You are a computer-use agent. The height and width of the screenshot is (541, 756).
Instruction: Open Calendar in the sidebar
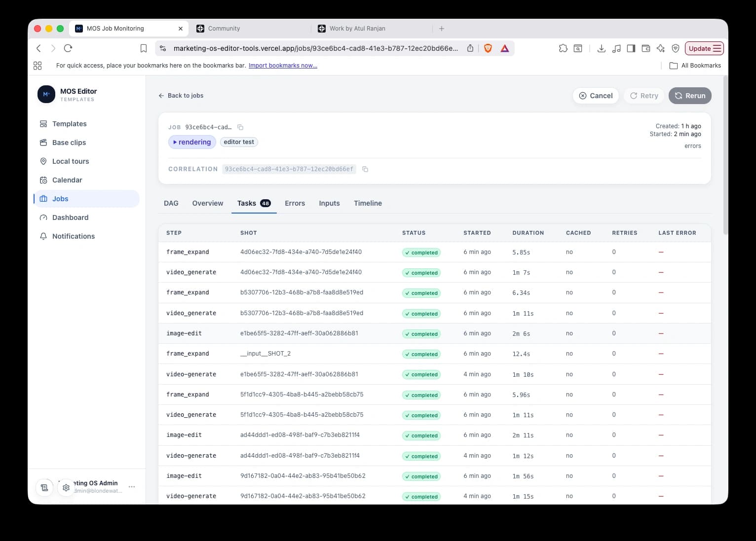[86, 180]
